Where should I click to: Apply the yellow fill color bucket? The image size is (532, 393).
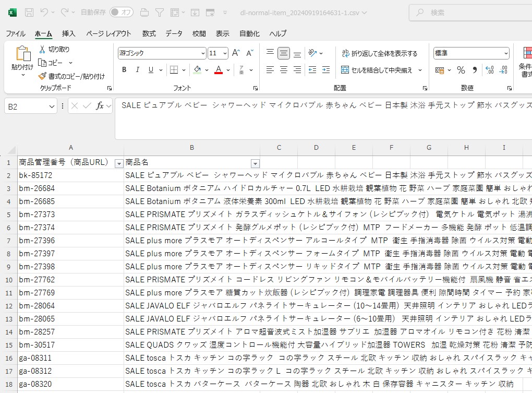click(x=197, y=70)
